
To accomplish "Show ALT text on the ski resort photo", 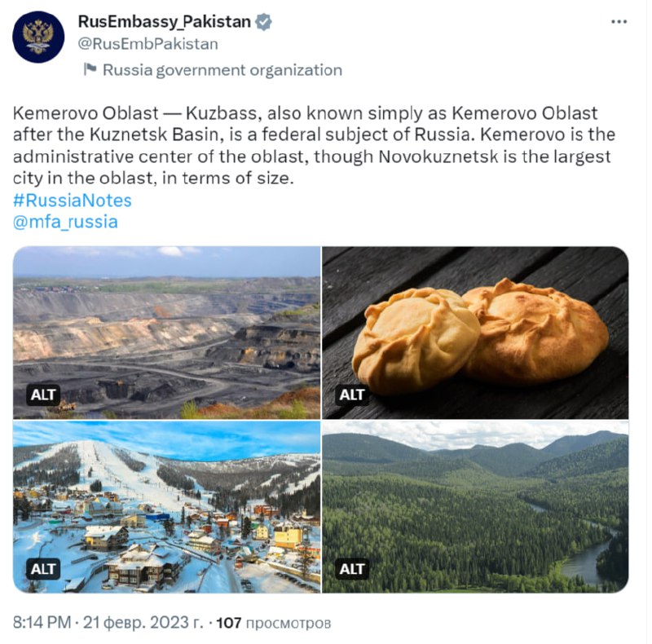I will pos(43,569).
